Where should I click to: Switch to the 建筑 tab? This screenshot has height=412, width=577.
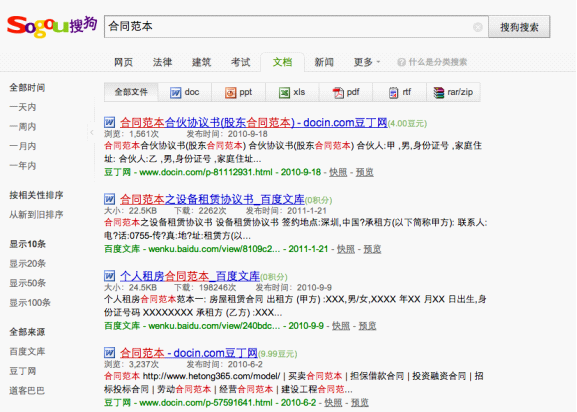coord(201,62)
